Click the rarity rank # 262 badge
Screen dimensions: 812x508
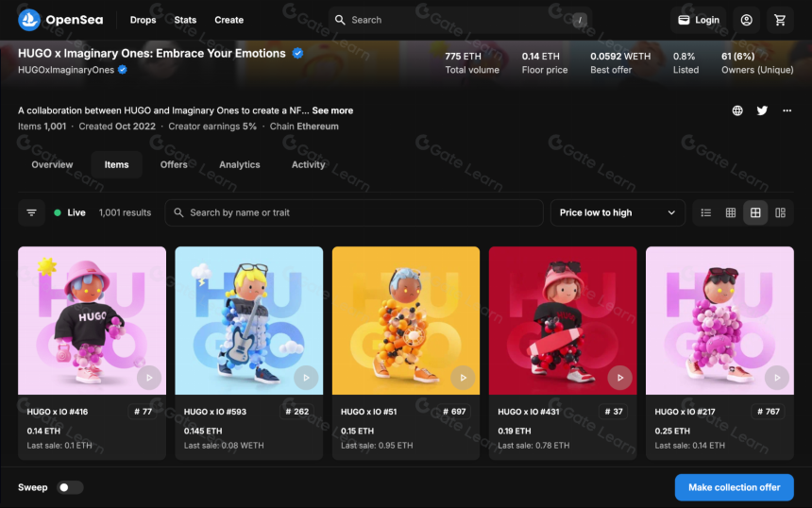pyautogui.click(x=297, y=412)
